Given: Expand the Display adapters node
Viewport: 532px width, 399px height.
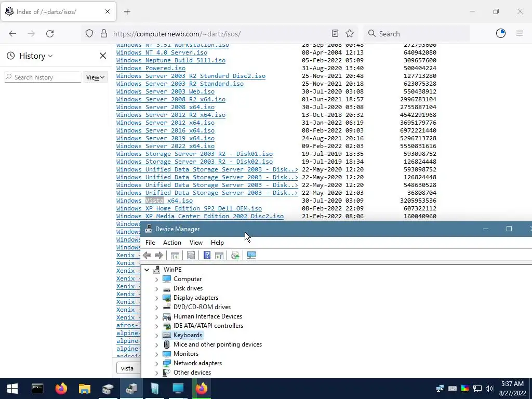Looking at the screenshot, I should [156, 298].
